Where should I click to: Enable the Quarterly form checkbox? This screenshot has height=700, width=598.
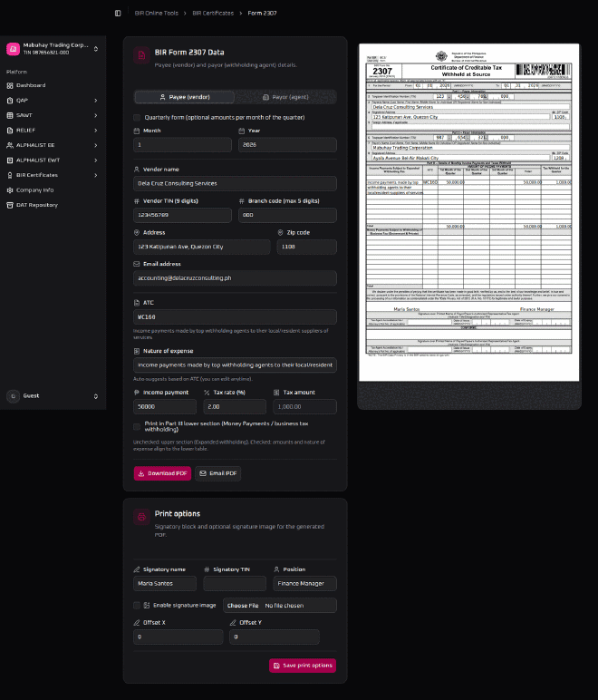(137, 118)
